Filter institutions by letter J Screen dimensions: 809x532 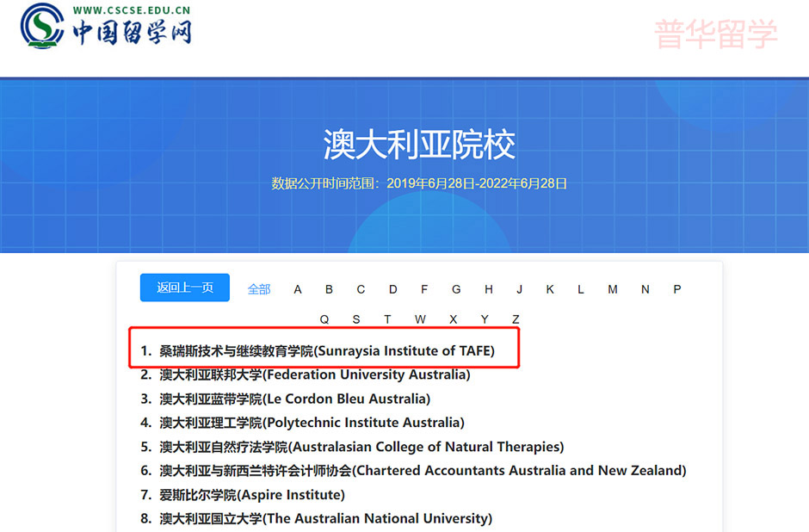click(x=520, y=289)
